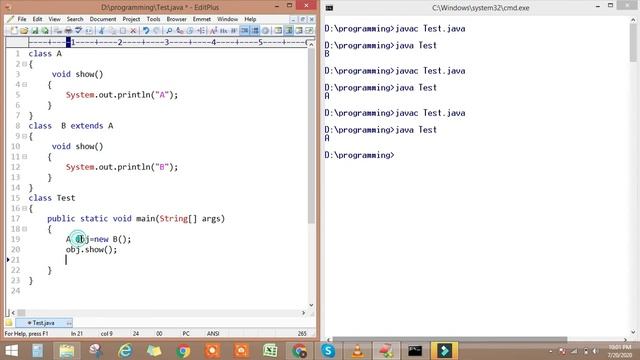640x360 pixels.
Task: Click the Print toolbar icon
Action: (69, 31)
